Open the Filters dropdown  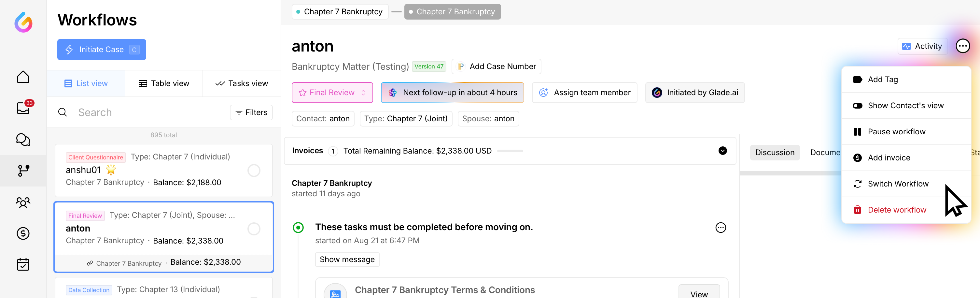click(251, 112)
